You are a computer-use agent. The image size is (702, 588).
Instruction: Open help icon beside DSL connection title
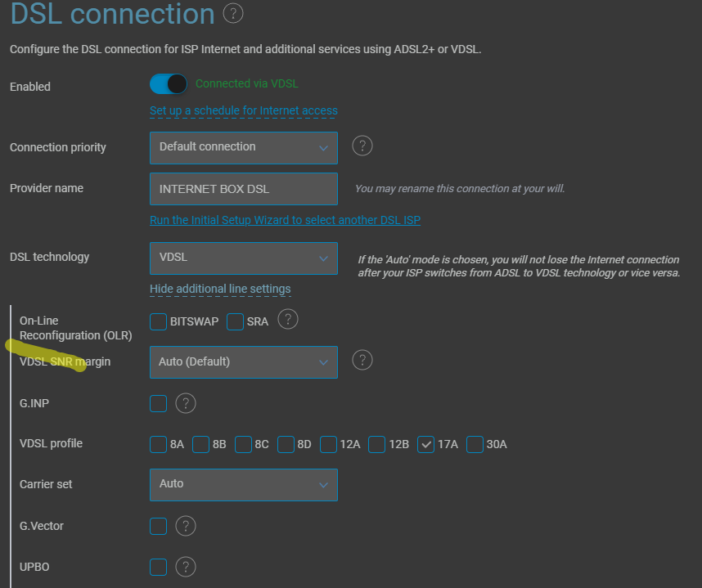click(x=233, y=13)
